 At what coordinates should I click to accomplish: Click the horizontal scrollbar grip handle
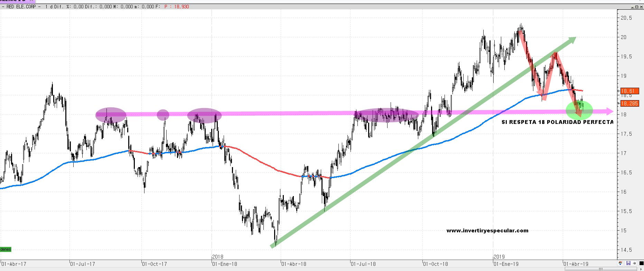(600, 269)
